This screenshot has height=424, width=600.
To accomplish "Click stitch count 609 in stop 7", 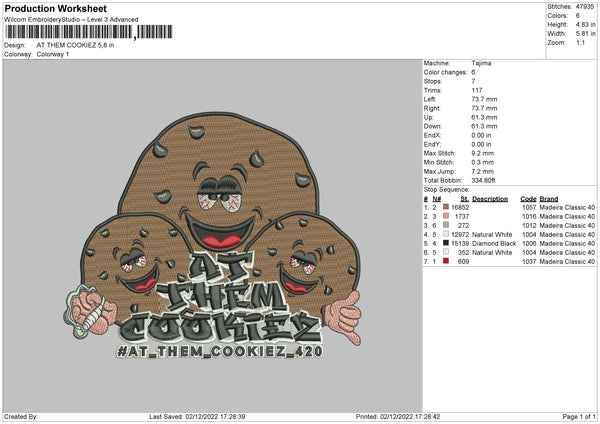I will point(463,261).
